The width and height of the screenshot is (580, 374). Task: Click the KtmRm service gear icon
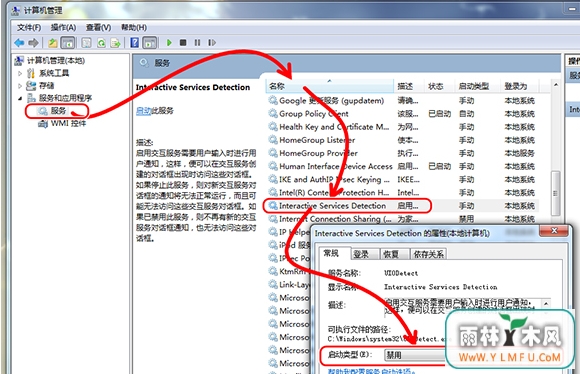pyautogui.click(x=273, y=271)
